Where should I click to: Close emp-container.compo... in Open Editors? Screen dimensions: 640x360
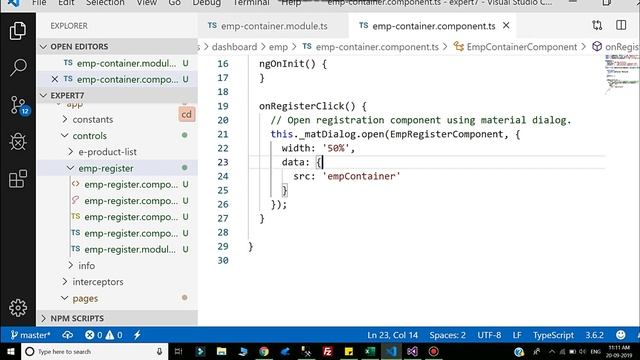(x=55, y=79)
